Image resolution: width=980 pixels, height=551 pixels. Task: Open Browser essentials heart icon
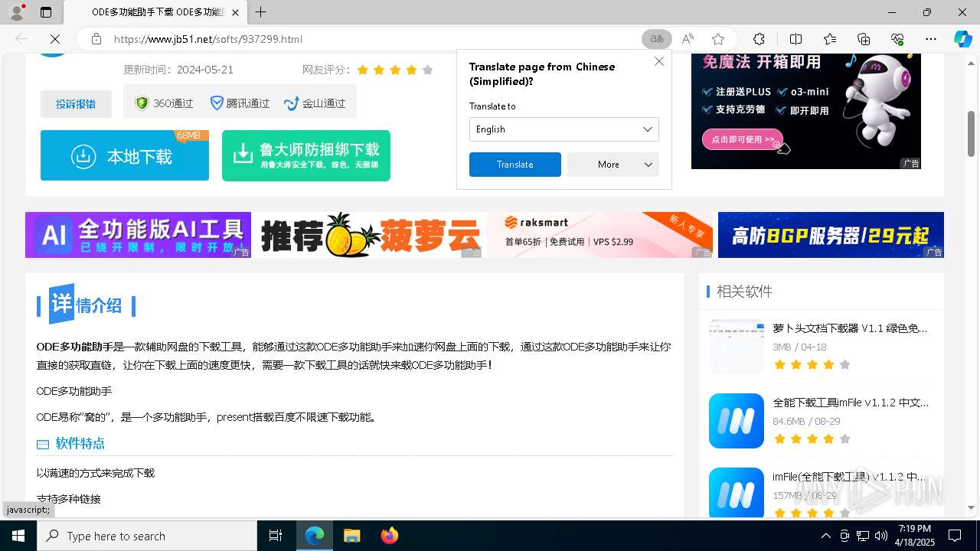tap(897, 39)
